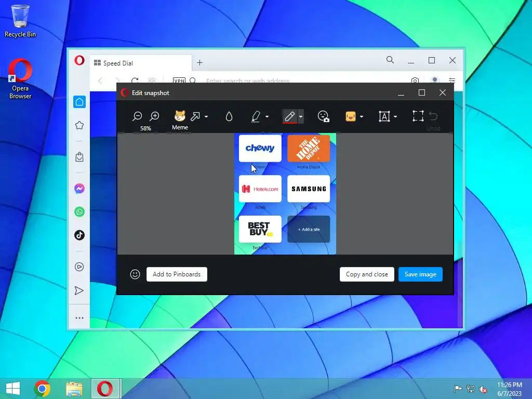Expand highlighter options dropdown
Screen dimensions: 532x399
click(267, 117)
